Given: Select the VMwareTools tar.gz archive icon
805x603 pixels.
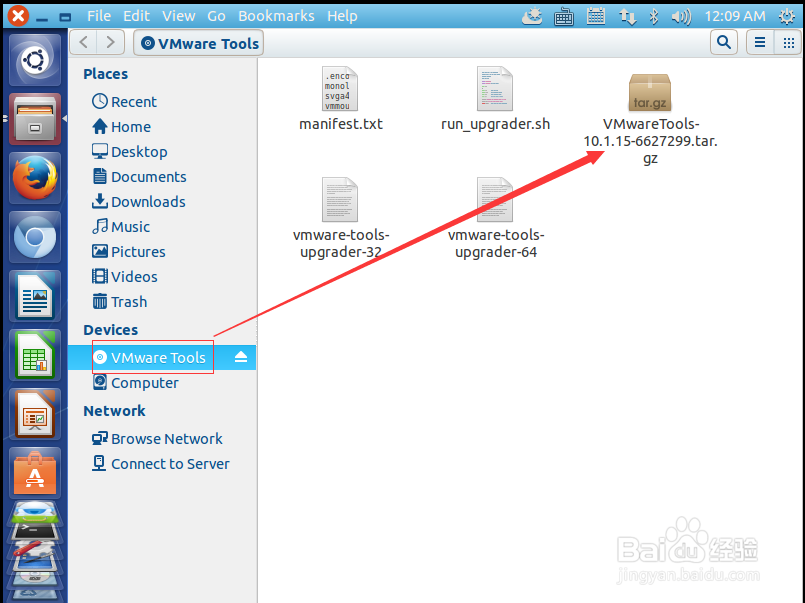Looking at the screenshot, I should 649,92.
